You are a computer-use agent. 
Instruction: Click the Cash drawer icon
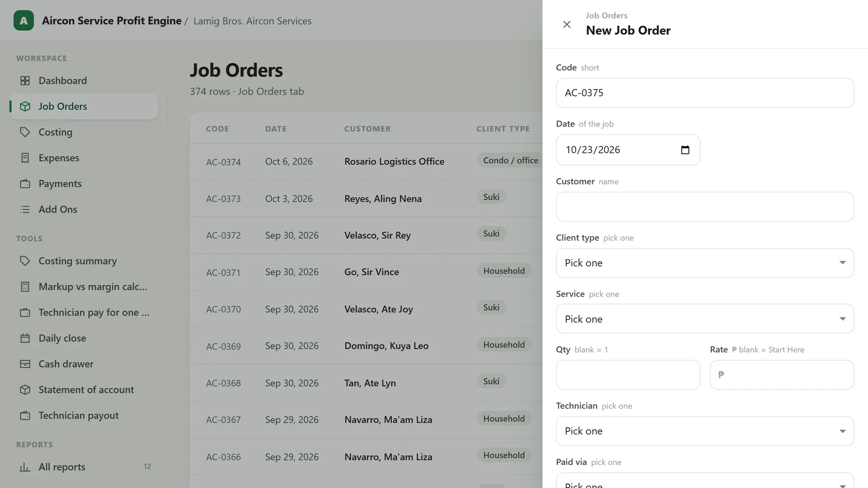click(25, 364)
